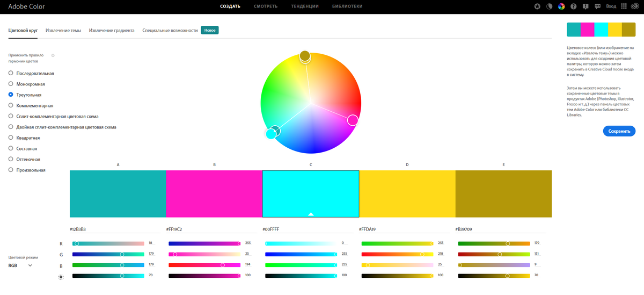644x295 pixels.
Task: Switch to Извлечение темы tab
Action: [x=63, y=31]
